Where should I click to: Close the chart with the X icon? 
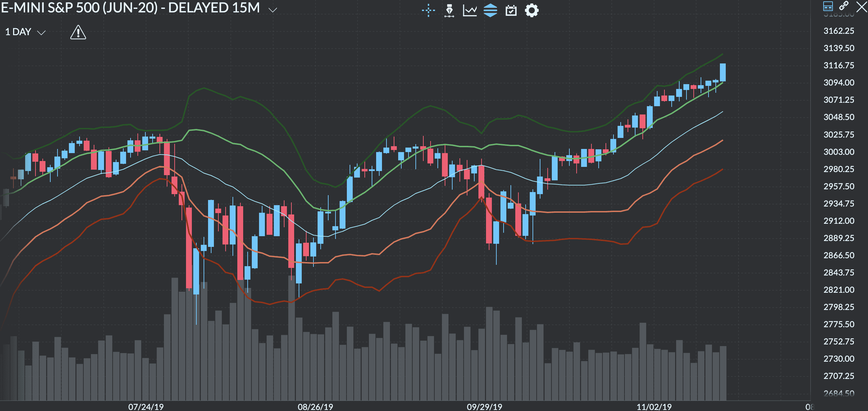tap(862, 6)
